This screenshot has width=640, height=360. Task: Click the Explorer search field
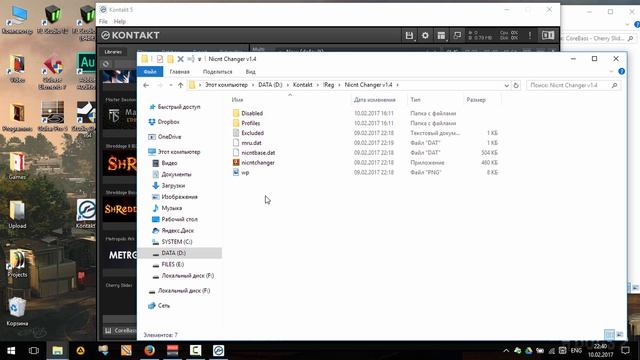pyautogui.click(x=573, y=85)
